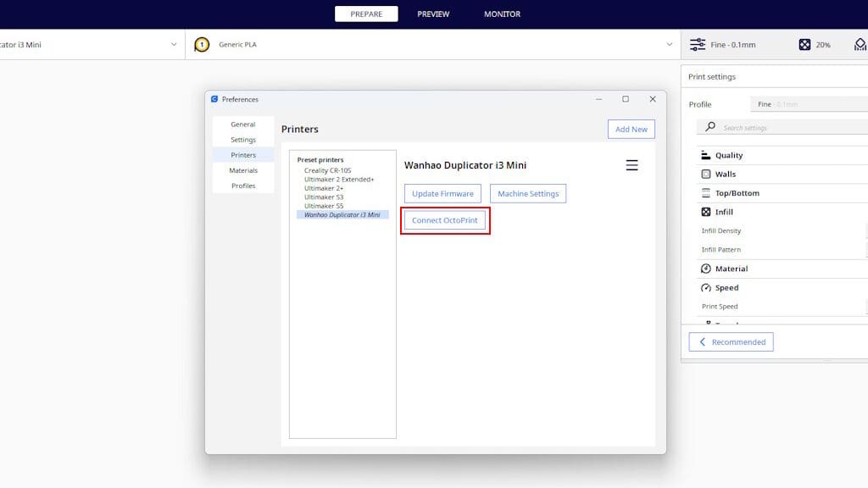Open the Profiles preferences page
Screen dimensions: 868x488
click(x=243, y=186)
